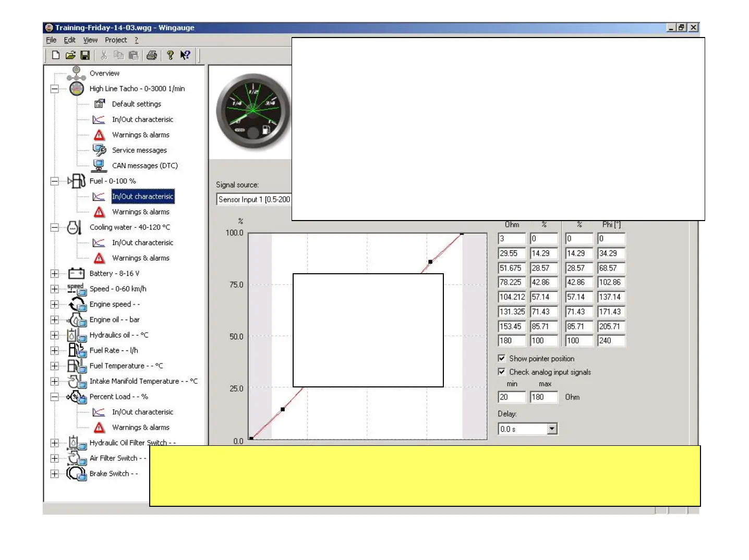
Task: Open the Delay dropdown
Action: pos(552,429)
